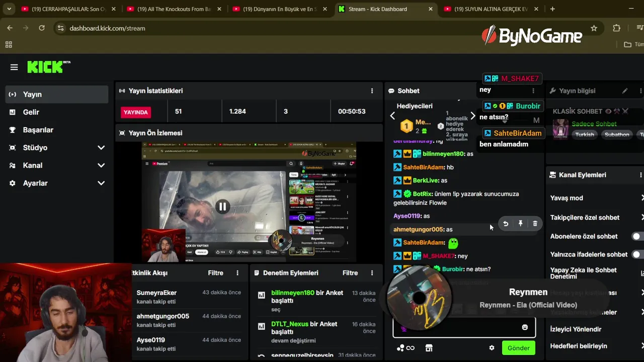Show next gift leaderboard entry
Viewport: 644px width, 362px height.
click(x=472, y=116)
